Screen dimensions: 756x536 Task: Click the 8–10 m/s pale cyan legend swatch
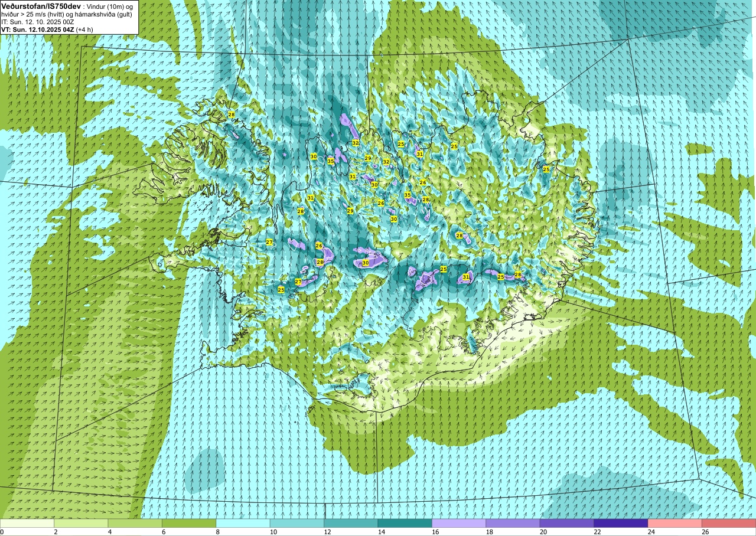243,523
